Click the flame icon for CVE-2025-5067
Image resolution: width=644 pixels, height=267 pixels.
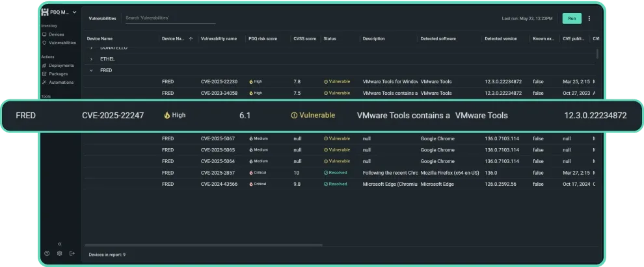point(251,138)
